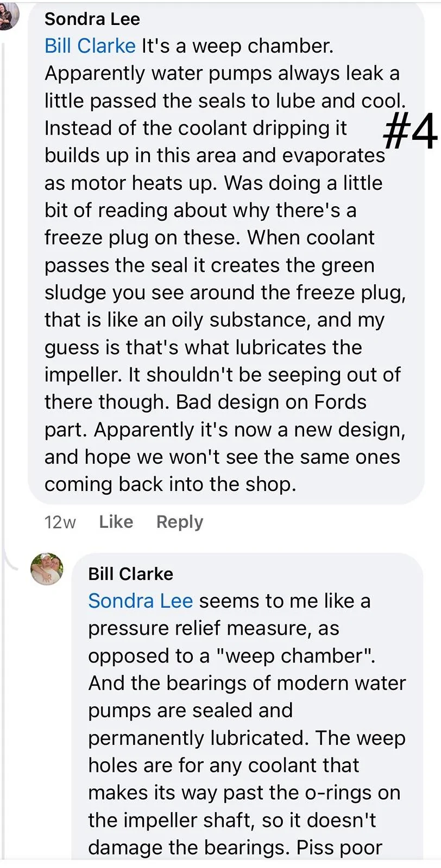Click "pressure relief measure, as" in the reply
Image resolution: width=441 pixels, height=868 pixels.
pyautogui.click(x=213, y=628)
